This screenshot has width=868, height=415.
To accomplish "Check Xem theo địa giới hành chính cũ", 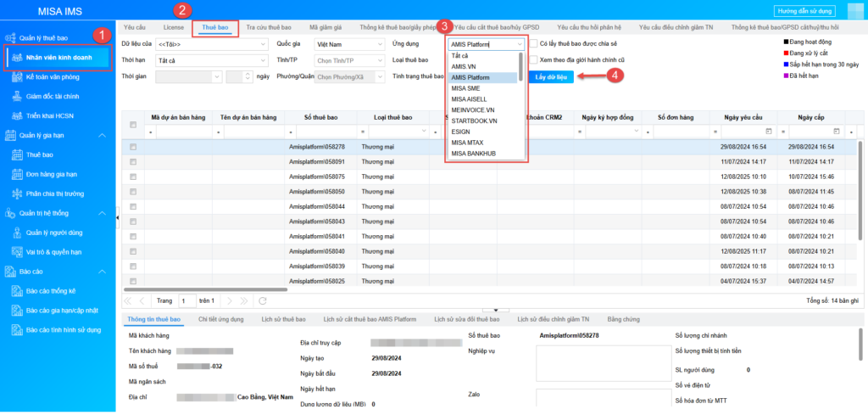I will click(533, 60).
